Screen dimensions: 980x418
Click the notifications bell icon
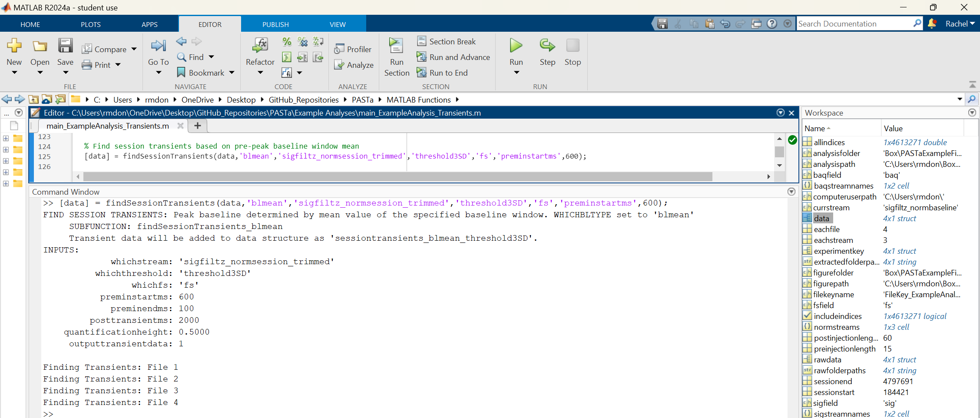coord(932,23)
